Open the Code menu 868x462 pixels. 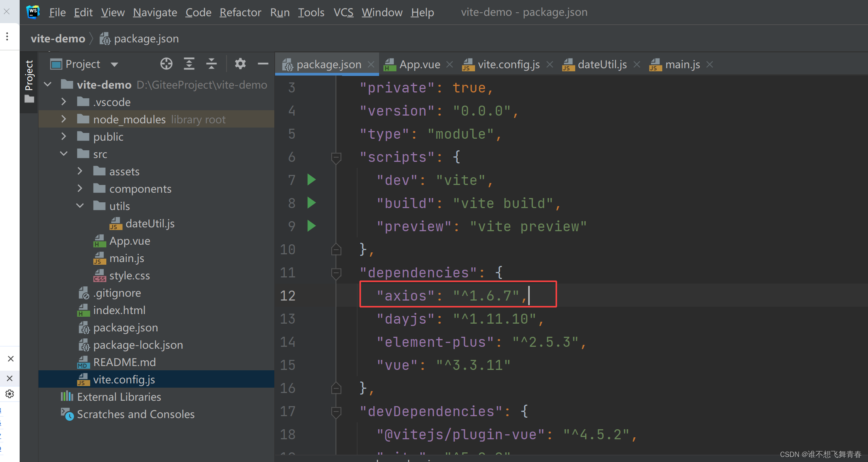198,12
